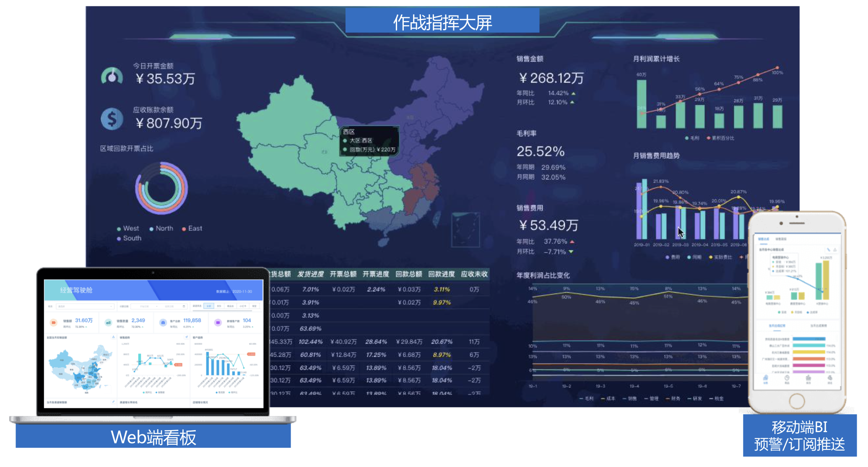The image size is (868, 467).
Task: Open the date range picker on the laptop dashboard
Action: pos(159,306)
